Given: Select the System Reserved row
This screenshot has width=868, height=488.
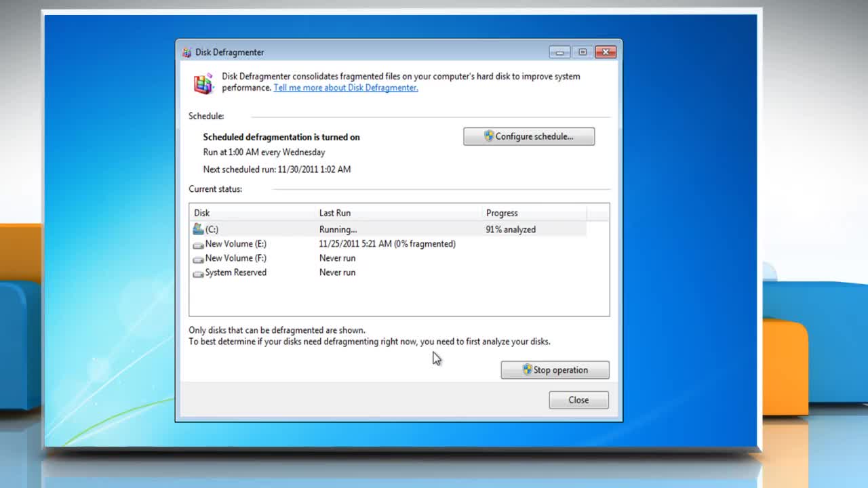Looking at the screenshot, I should point(389,272).
